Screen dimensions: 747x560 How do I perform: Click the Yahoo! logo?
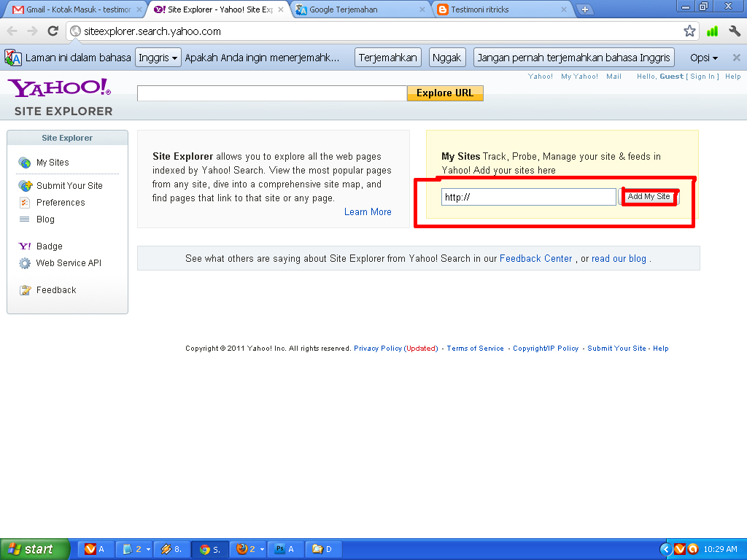(x=60, y=87)
